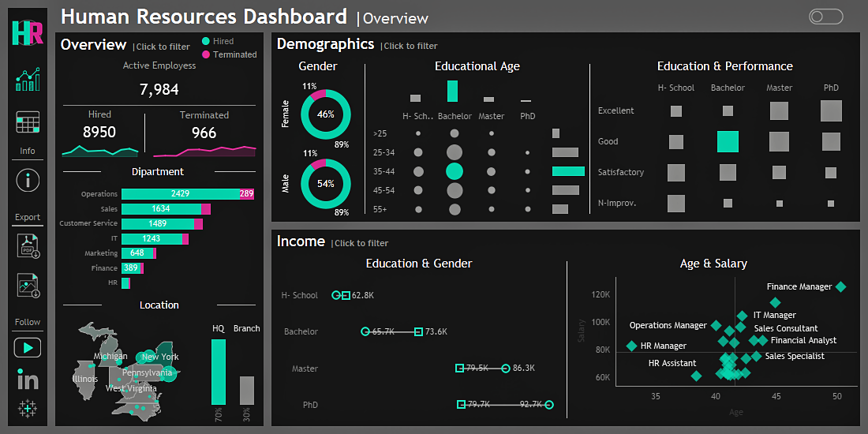
Task: Click the Female gender donut chart
Action: [325, 114]
